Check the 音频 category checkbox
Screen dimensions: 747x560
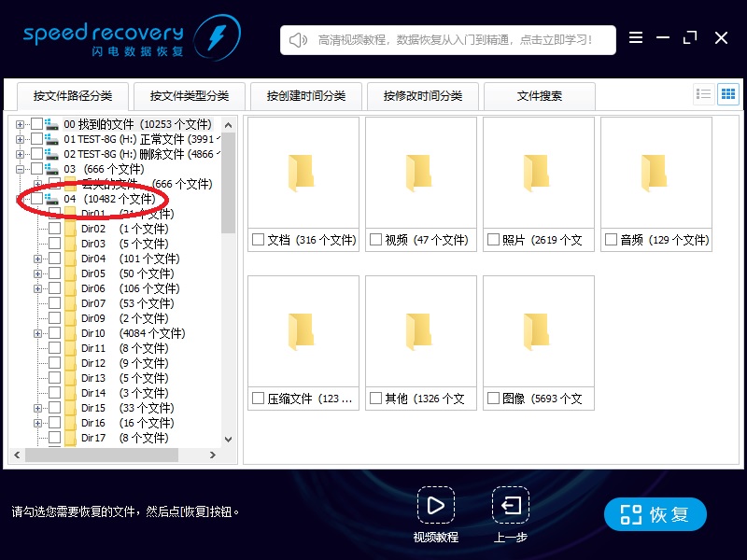click(610, 240)
